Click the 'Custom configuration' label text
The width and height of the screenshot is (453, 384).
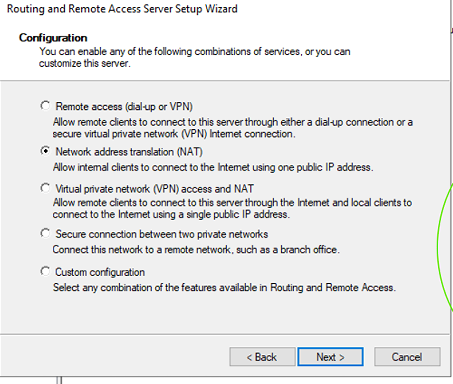point(100,272)
